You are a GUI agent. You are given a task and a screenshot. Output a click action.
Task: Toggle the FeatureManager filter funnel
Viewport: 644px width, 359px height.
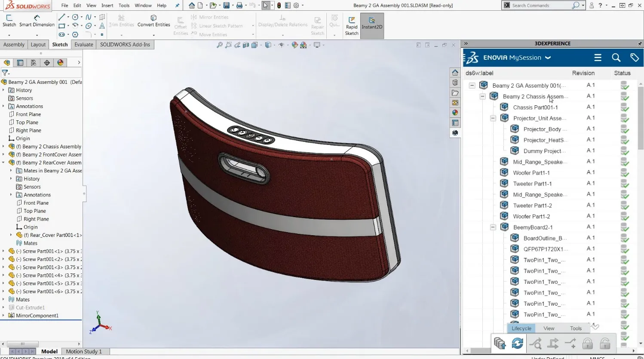pos(4,73)
